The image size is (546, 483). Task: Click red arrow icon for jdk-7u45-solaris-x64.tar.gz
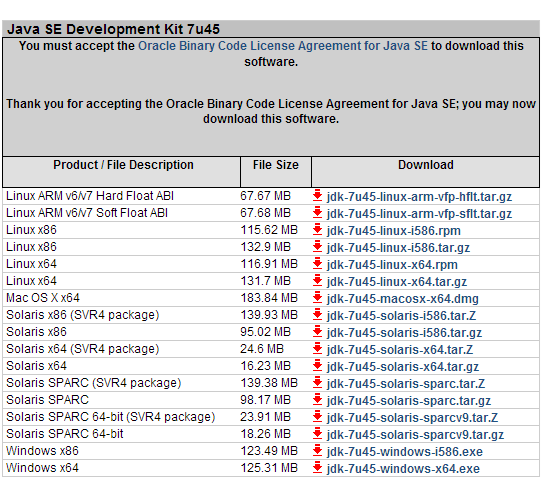tap(317, 366)
